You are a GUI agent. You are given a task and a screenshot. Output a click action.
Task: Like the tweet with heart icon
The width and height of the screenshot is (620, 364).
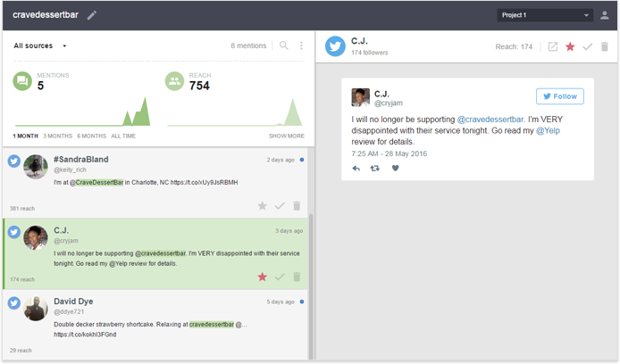coord(395,169)
